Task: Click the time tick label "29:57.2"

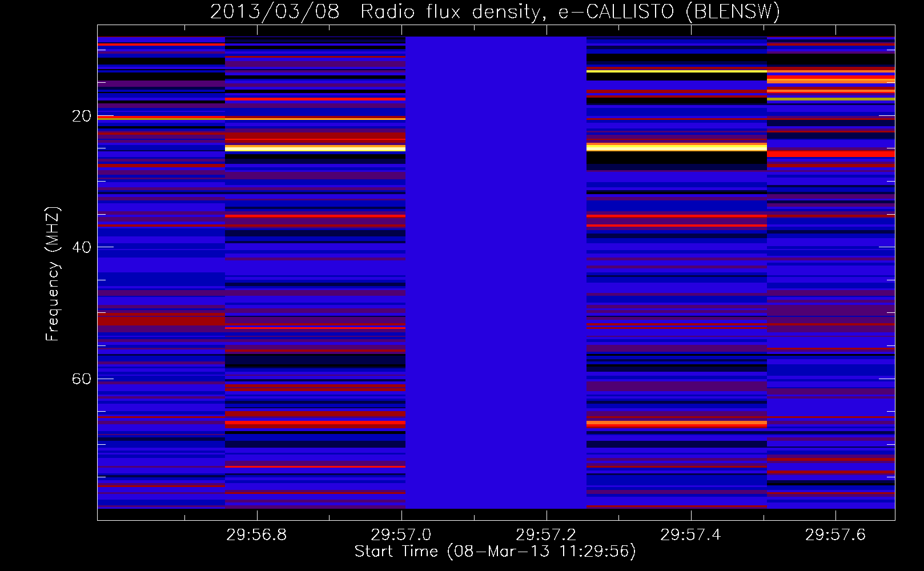Action: [546, 534]
